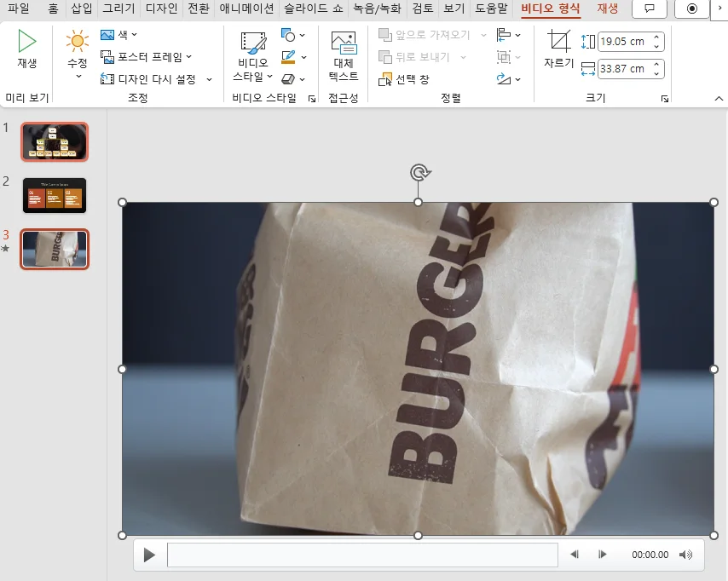Viewport: 728px width, 581px height.
Task: Switch to the 전환 tab
Action: pos(199,9)
